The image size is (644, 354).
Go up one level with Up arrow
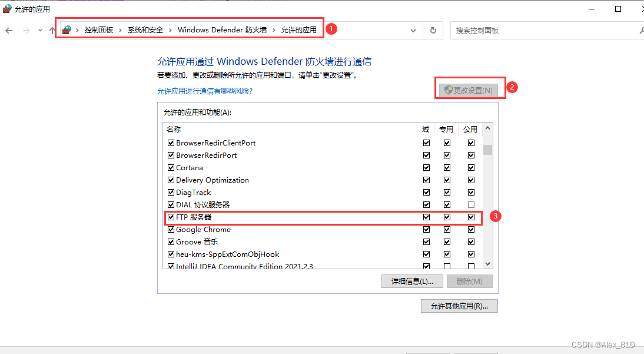(52, 31)
